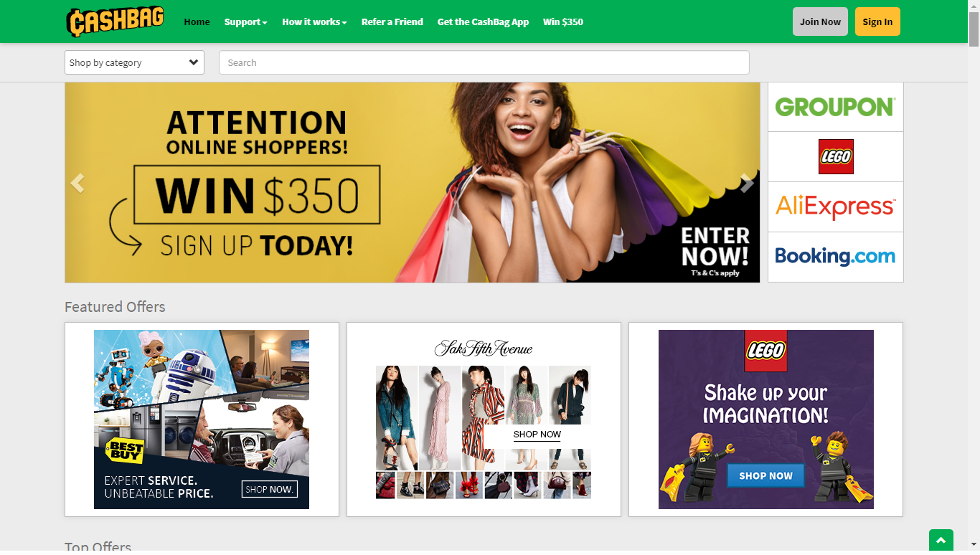Open the Best Buy featured offer
The height and width of the screenshot is (555, 980).
202,419
